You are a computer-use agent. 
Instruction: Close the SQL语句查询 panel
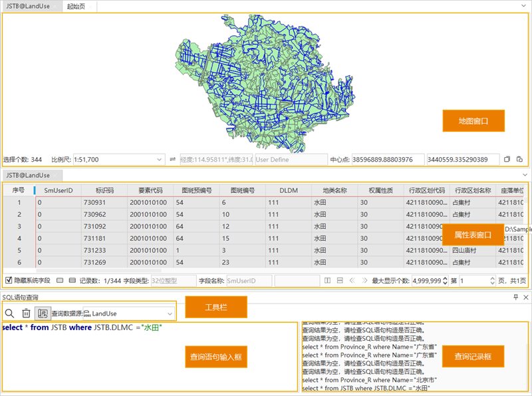point(526,297)
